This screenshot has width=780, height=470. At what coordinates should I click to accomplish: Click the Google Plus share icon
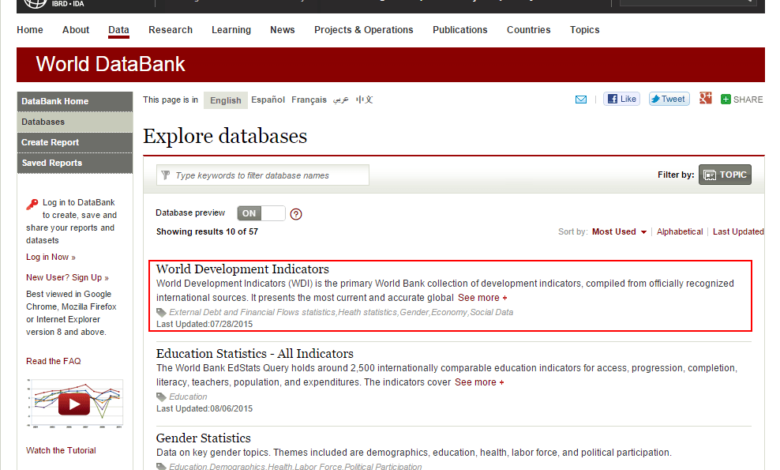pos(705,98)
